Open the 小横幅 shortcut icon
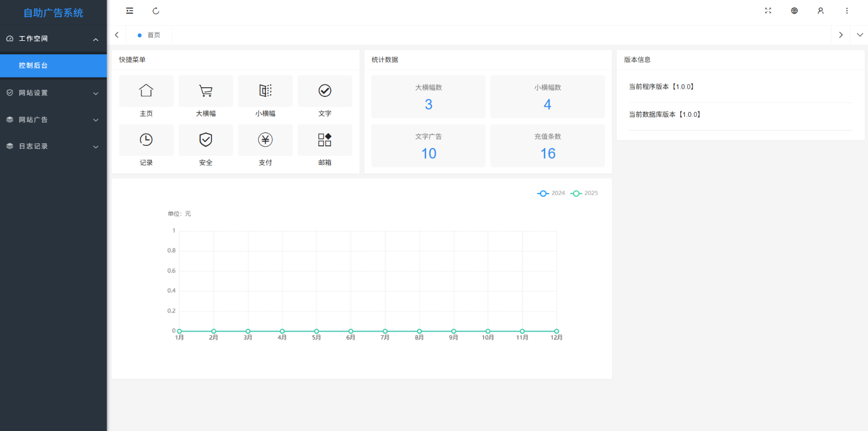This screenshot has width=868, height=431. point(265,91)
